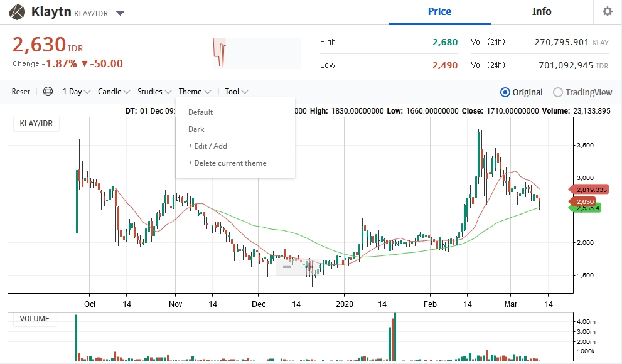Image resolution: width=622 pixels, height=364 pixels.
Task: Reset the chart view
Action: pyautogui.click(x=21, y=92)
